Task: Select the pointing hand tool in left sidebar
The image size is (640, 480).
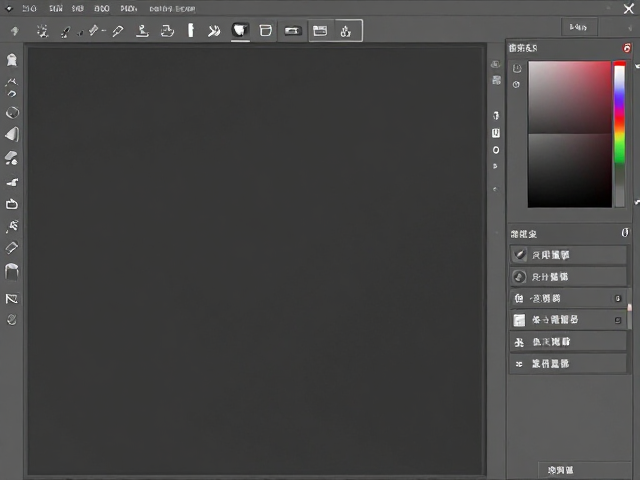Action: [12, 182]
